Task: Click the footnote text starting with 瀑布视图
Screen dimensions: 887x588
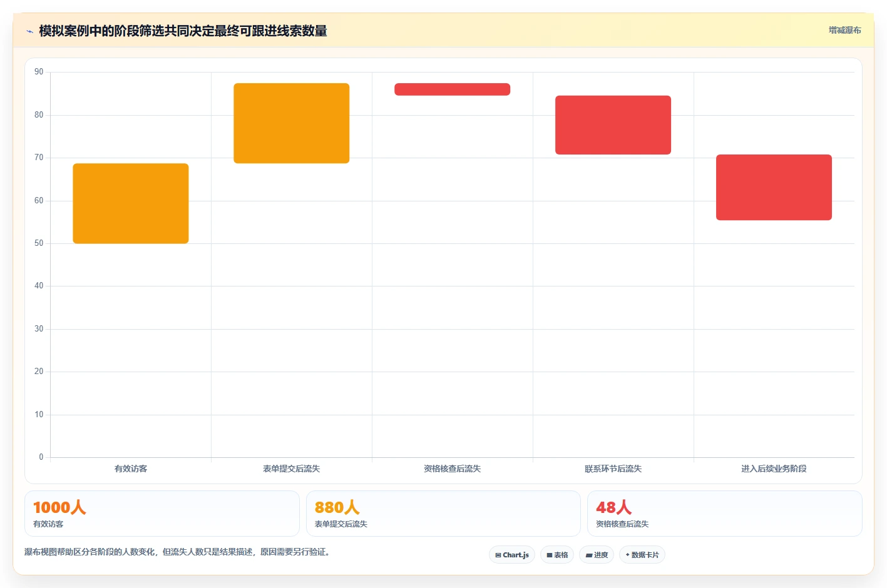Action: pyautogui.click(x=177, y=552)
